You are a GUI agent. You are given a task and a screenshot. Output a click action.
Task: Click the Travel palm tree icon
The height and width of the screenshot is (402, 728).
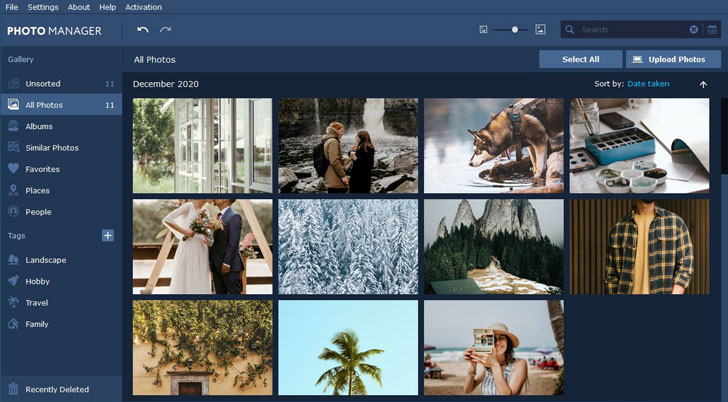(x=13, y=302)
